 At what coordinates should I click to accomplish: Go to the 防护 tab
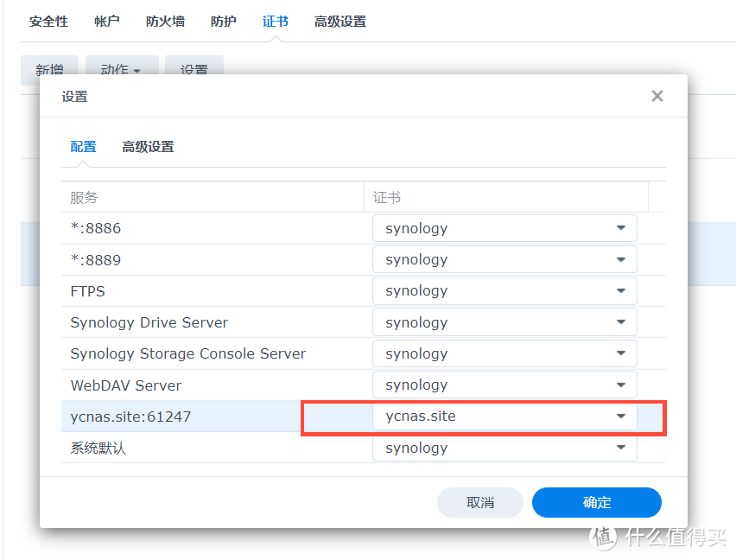pyautogui.click(x=224, y=22)
